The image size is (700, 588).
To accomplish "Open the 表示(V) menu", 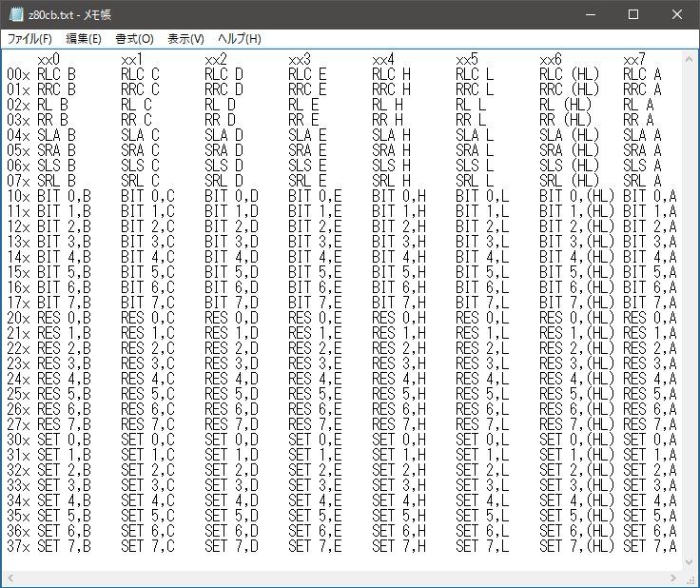I will click(185, 39).
